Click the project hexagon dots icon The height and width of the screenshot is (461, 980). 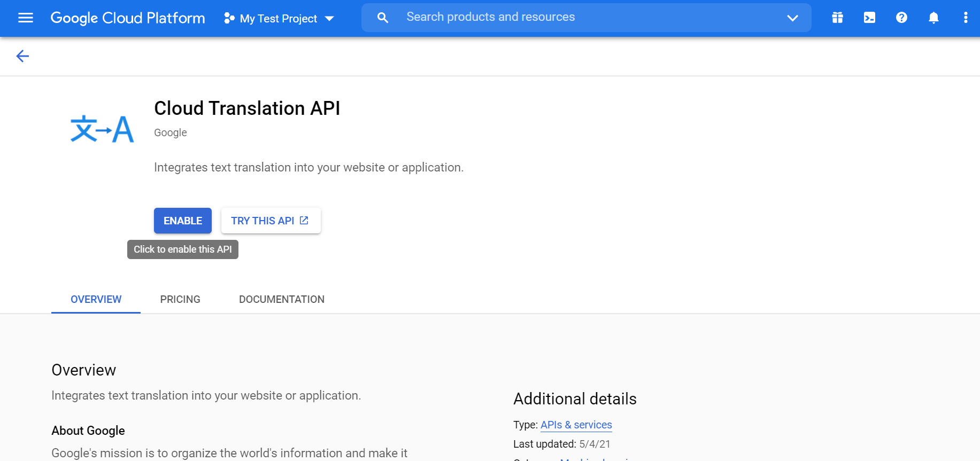(229, 18)
